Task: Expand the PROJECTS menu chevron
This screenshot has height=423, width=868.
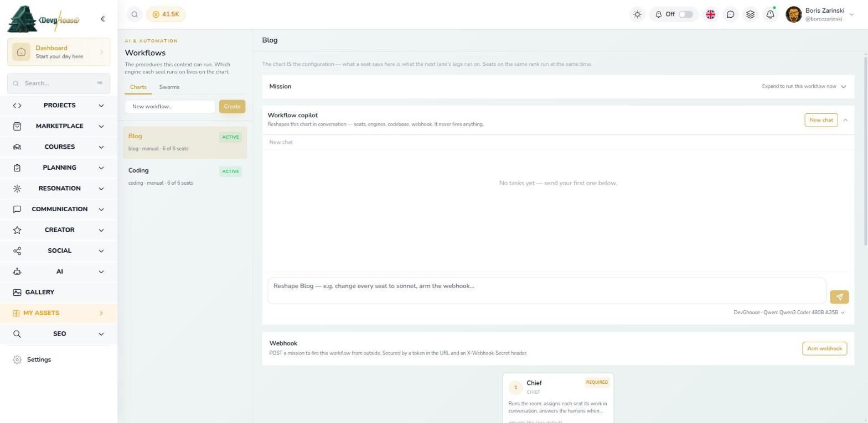Action: 101,106
